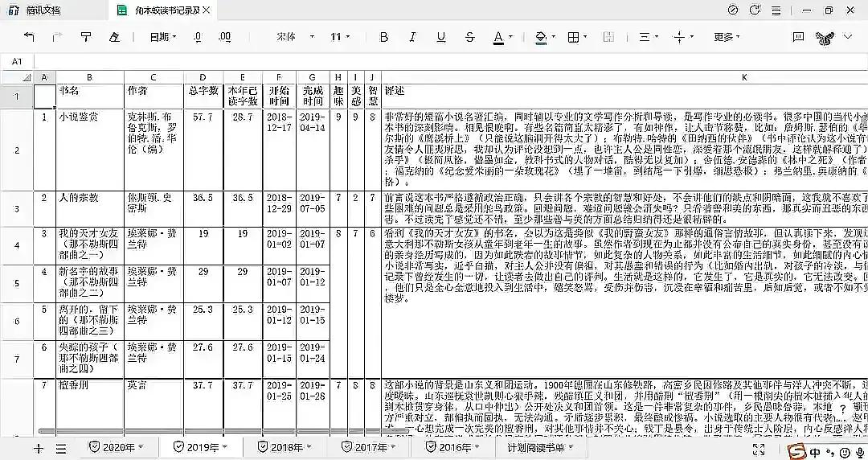
Task: Click the IME microphone voice input icon
Action: [859, 452]
